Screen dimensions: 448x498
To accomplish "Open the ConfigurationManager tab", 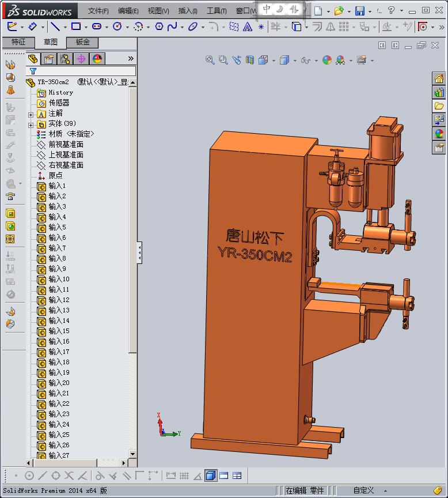I will [64, 59].
